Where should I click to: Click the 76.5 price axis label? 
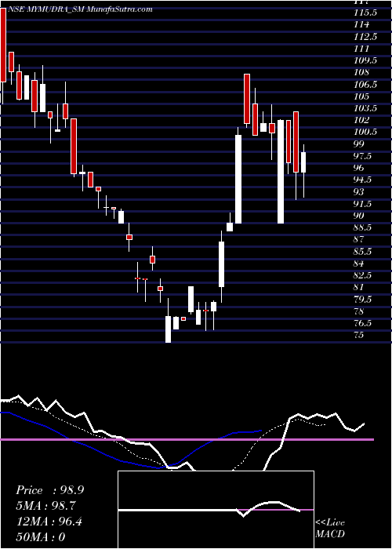point(363,323)
